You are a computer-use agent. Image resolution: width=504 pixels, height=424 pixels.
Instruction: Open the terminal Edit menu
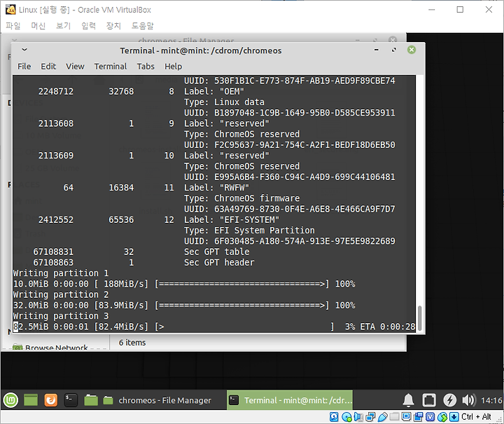[x=48, y=67]
